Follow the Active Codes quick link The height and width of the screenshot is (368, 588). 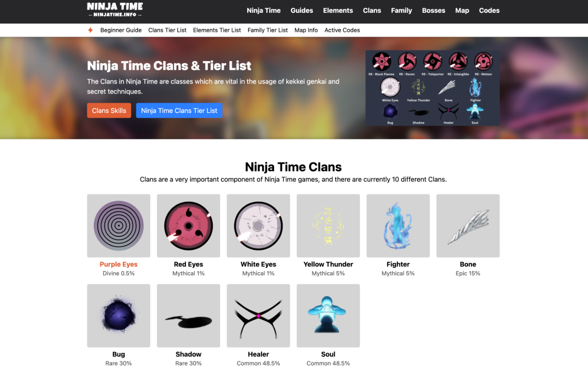(342, 30)
